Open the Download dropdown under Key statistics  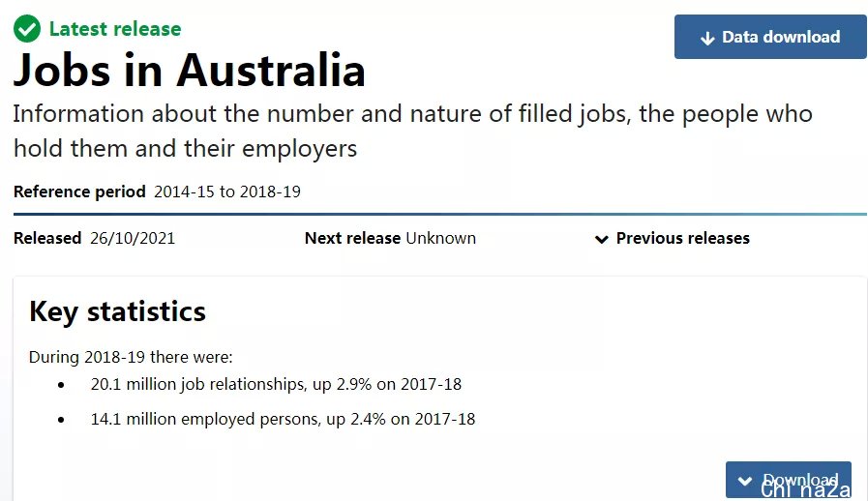pos(789,480)
